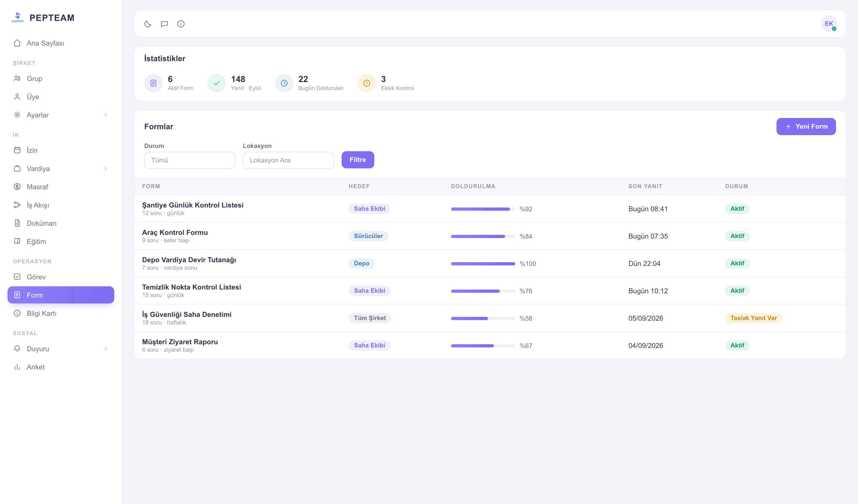The width and height of the screenshot is (858, 504).
Task: Click the İş Akışı workflow icon
Action: click(x=17, y=205)
